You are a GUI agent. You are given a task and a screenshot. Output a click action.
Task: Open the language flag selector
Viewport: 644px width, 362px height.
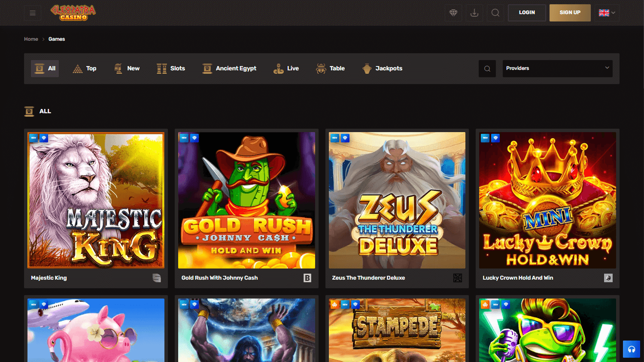607,13
